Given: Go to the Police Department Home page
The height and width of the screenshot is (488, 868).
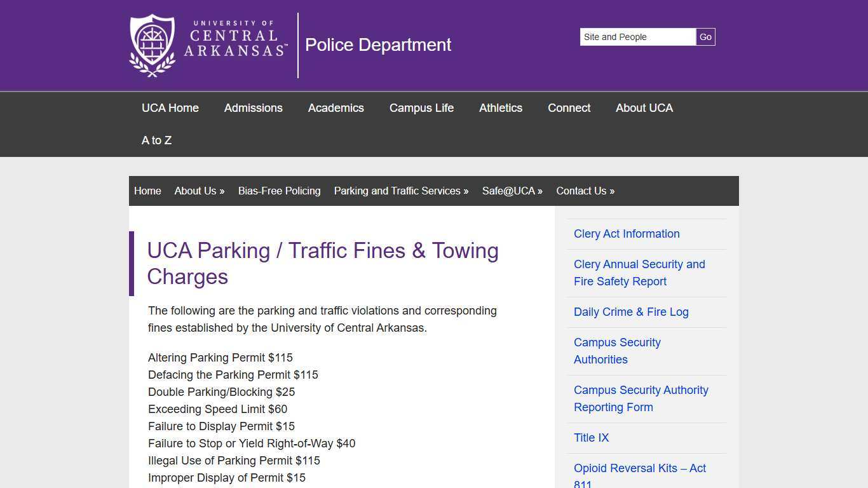Looking at the screenshot, I should coord(147,191).
